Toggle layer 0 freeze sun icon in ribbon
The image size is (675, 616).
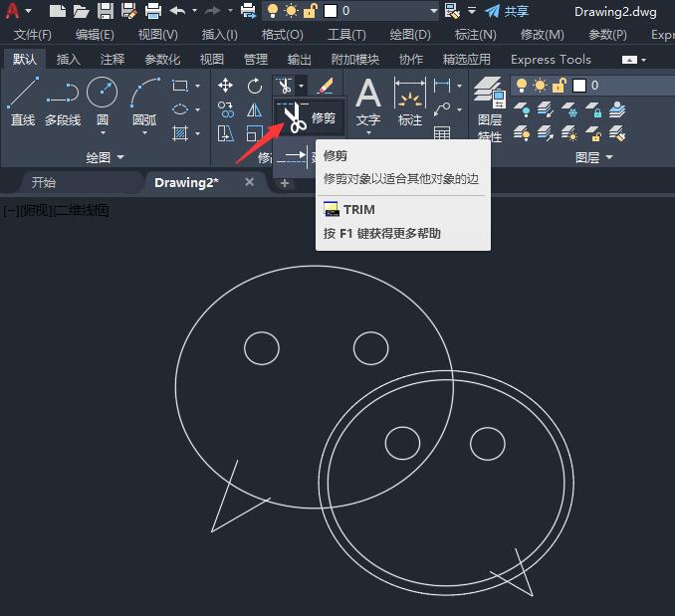coord(540,86)
